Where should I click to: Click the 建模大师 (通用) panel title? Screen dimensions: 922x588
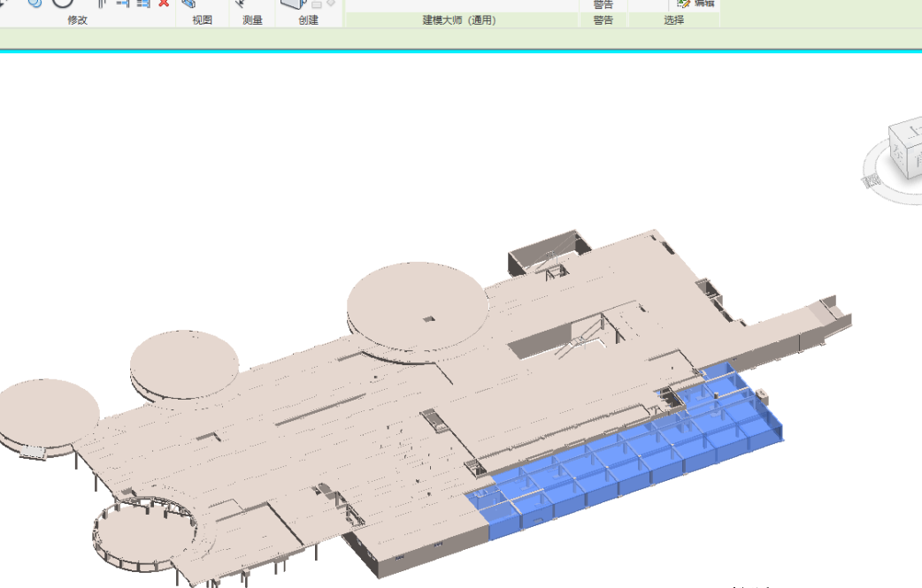pyautogui.click(x=459, y=20)
